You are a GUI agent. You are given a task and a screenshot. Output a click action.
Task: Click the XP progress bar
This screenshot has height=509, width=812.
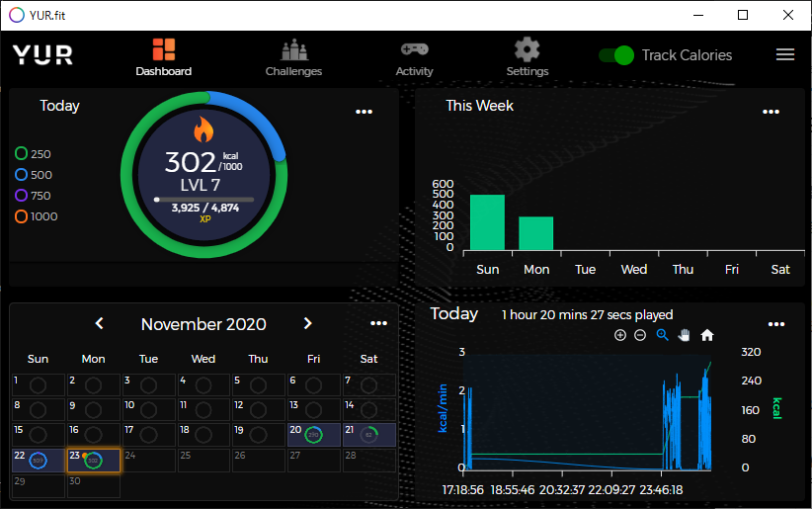[204, 199]
